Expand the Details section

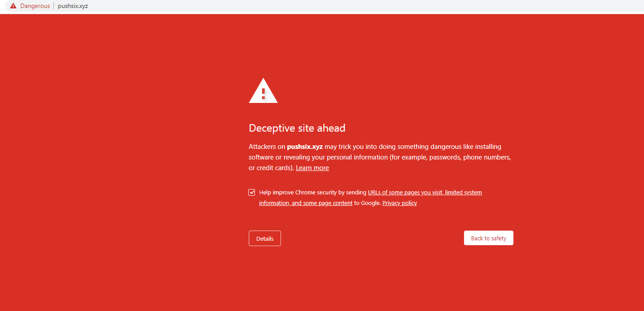click(x=265, y=239)
